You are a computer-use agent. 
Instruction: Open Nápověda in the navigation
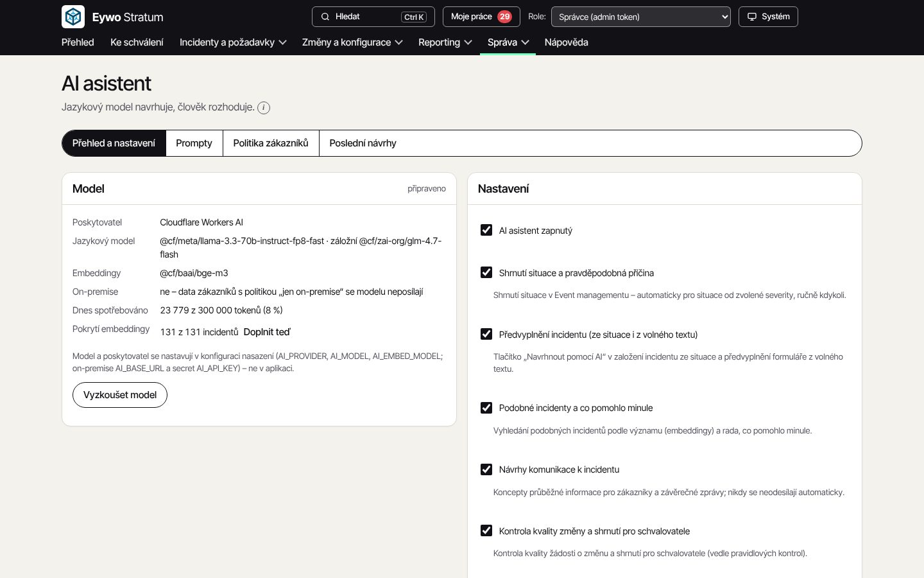coord(566,42)
